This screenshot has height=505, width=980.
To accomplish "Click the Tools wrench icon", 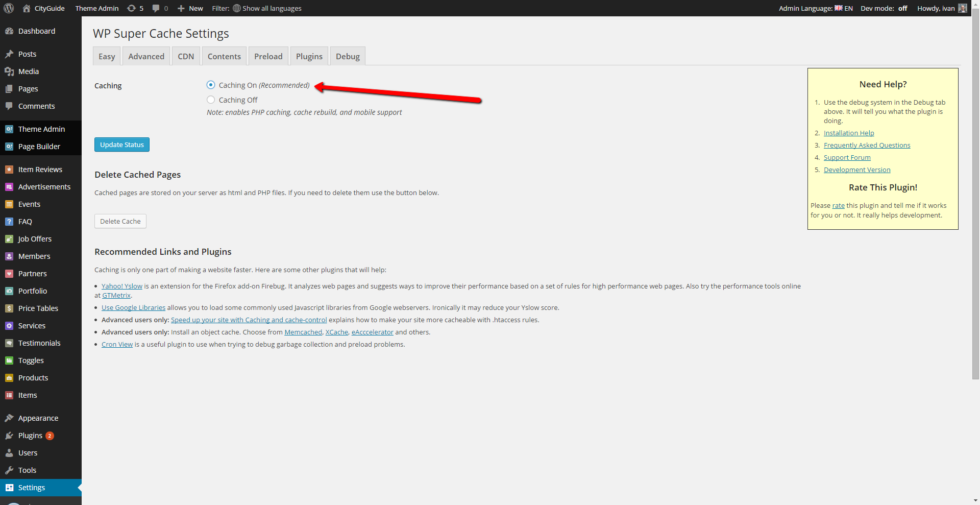I will tap(9, 470).
